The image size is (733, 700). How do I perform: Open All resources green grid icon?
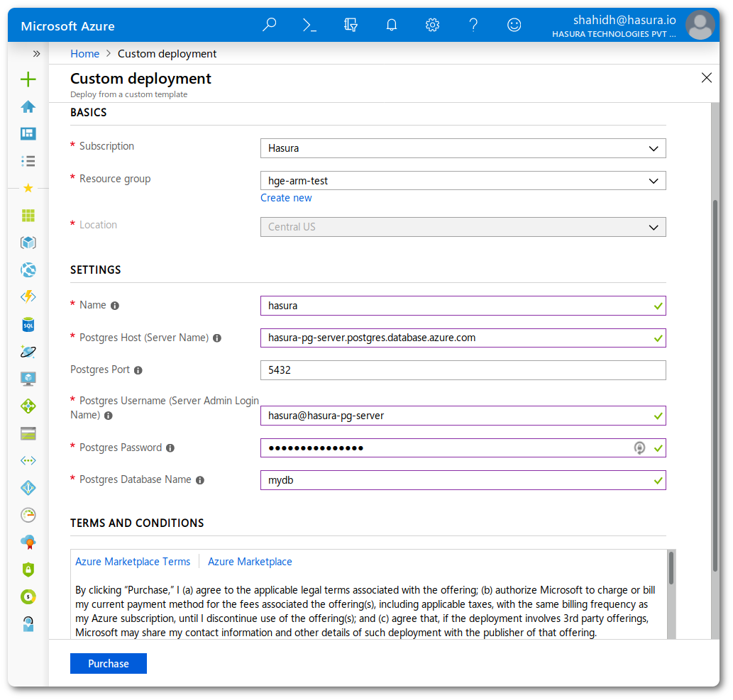click(x=28, y=216)
